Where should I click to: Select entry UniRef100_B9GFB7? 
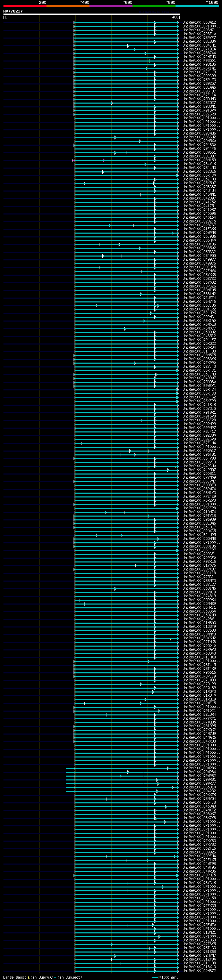(199, 91)
